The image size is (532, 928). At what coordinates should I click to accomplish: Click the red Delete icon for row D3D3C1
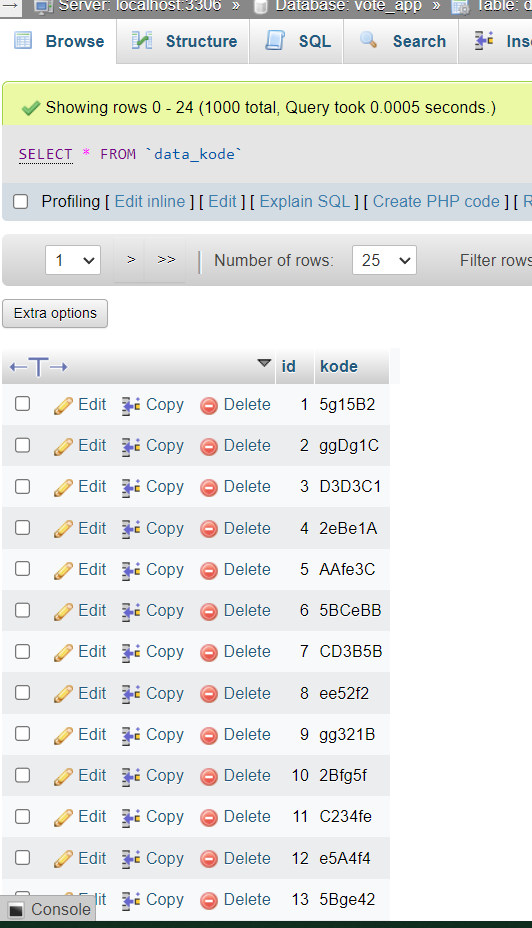[x=208, y=488]
